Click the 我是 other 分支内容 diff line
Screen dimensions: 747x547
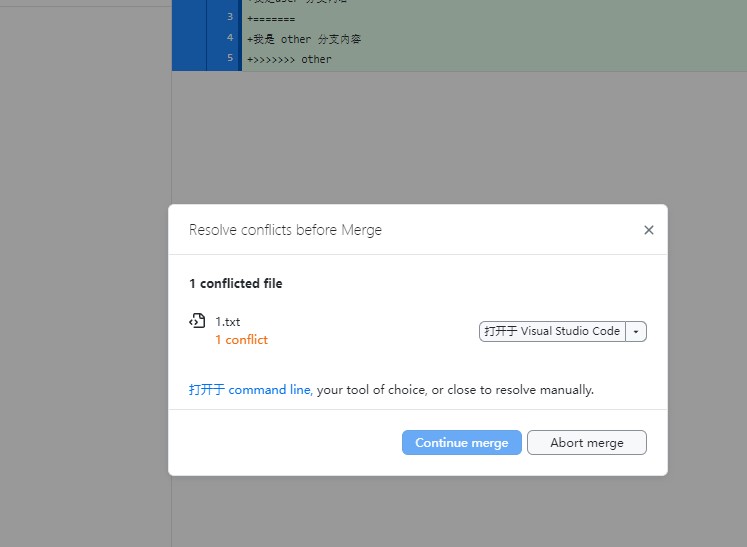[305, 39]
